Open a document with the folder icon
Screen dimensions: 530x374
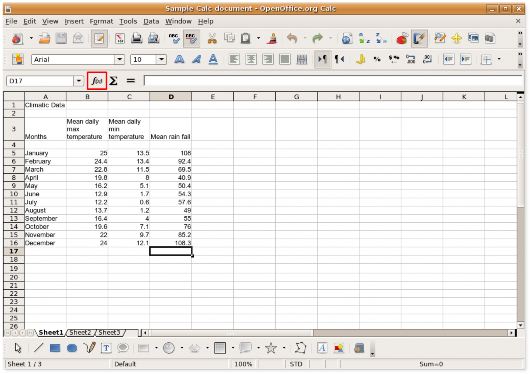coord(44,38)
